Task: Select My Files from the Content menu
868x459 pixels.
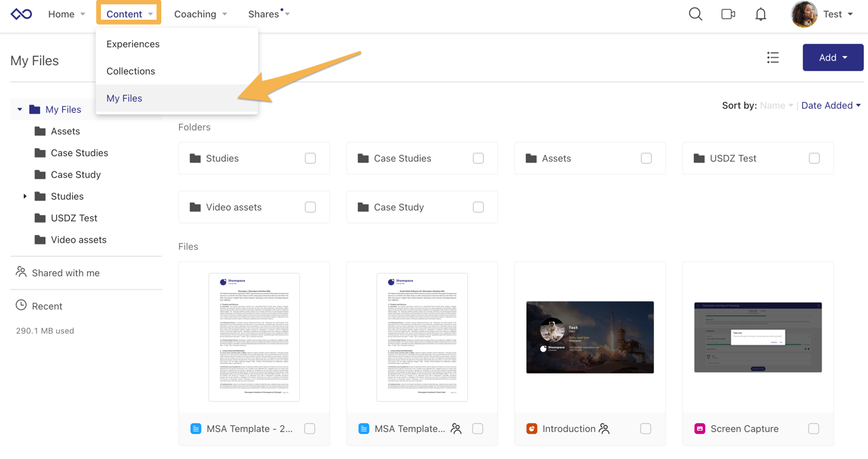Action: tap(124, 98)
